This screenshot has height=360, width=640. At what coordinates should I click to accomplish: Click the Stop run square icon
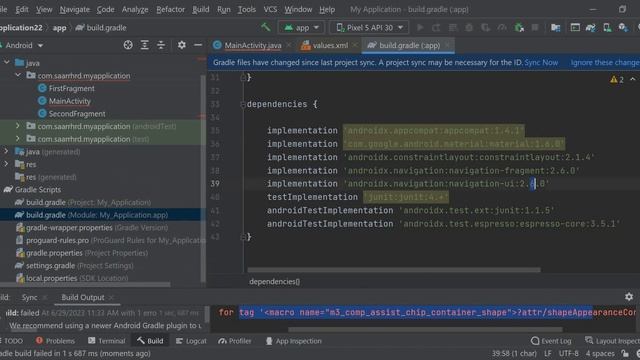coord(535,27)
